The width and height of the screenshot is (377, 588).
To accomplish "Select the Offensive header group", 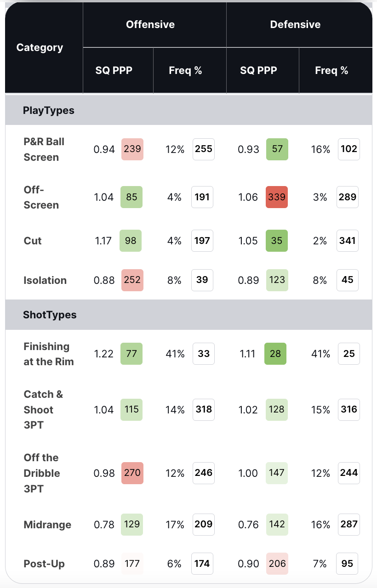I will coord(150,24).
